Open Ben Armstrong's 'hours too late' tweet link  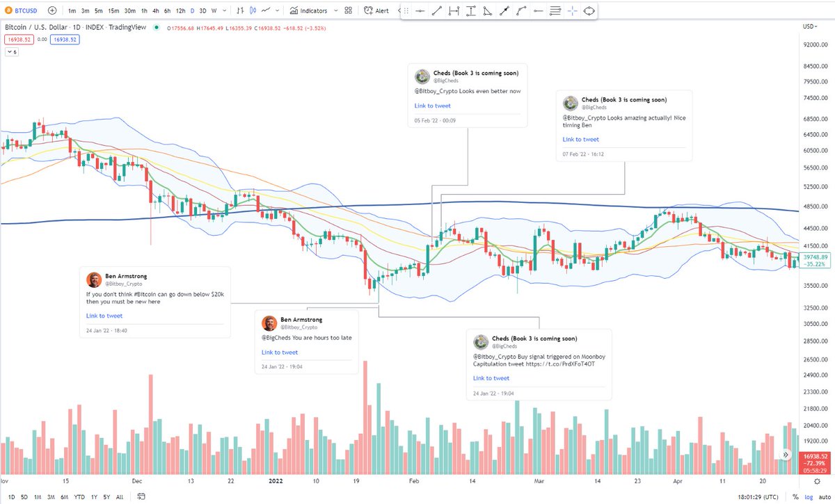click(x=280, y=352)
